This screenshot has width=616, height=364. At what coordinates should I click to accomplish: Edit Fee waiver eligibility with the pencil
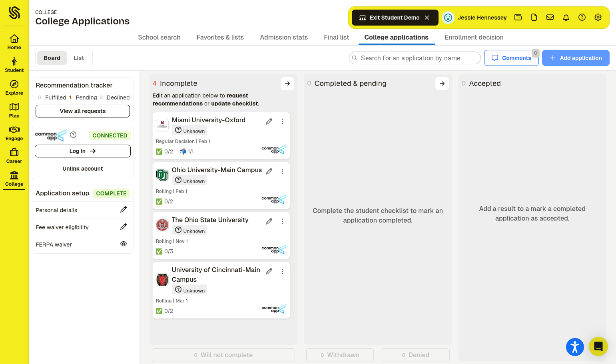[x=124, y=227]
